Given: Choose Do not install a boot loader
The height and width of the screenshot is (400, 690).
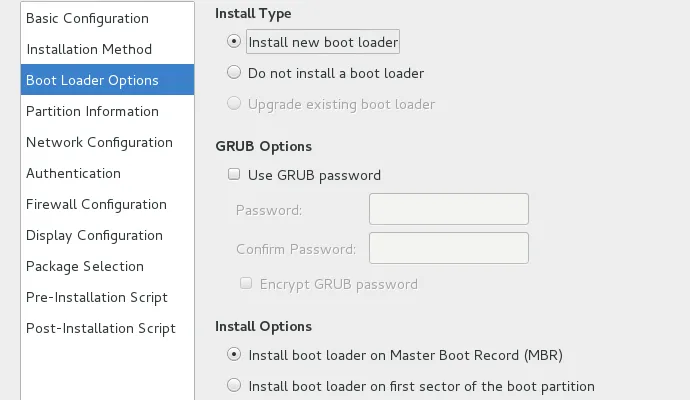Looking at the screenshot, I should click(x=234, y=73).
